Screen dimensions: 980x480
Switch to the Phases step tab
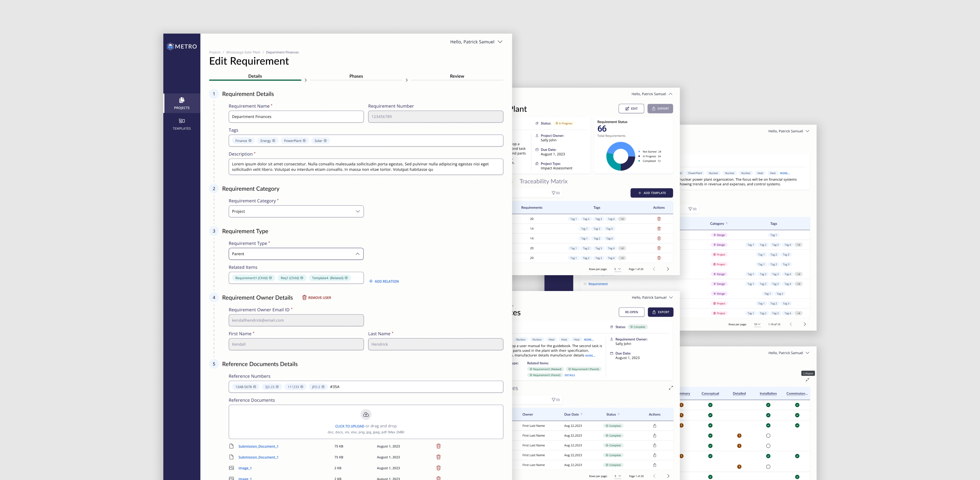356,76
